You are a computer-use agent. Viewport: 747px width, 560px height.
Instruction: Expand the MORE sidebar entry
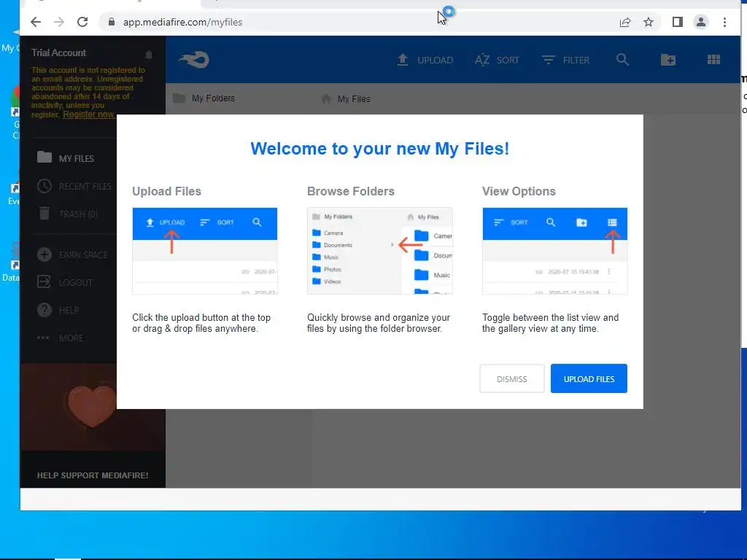60,338
